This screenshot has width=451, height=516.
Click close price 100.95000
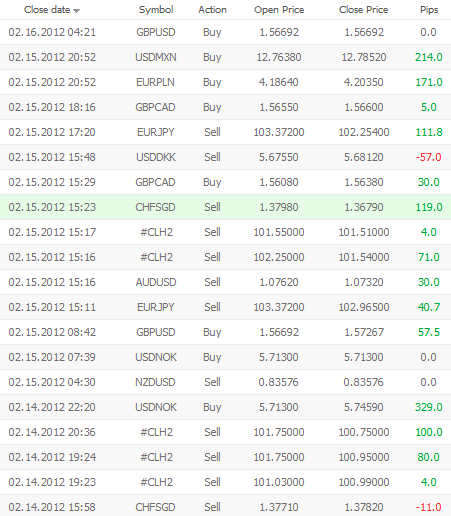pos(364,457)
